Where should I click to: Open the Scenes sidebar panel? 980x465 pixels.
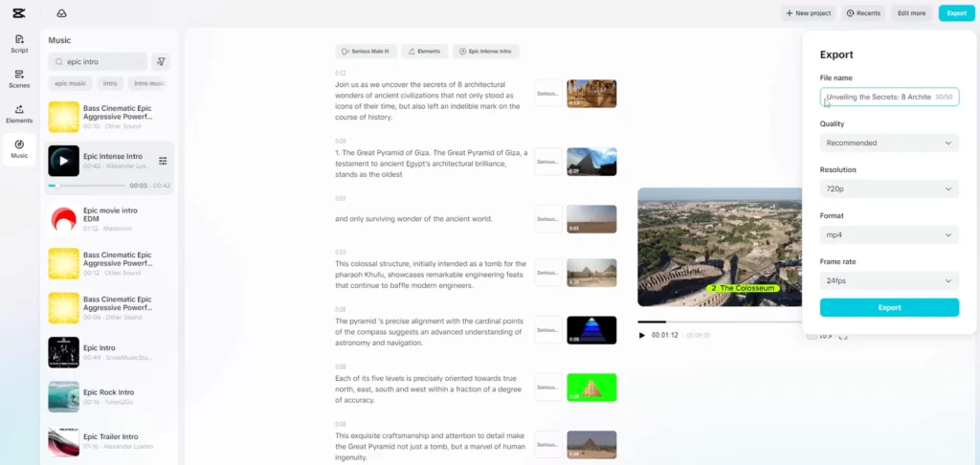pyautogui.click(x=19, y=78)
